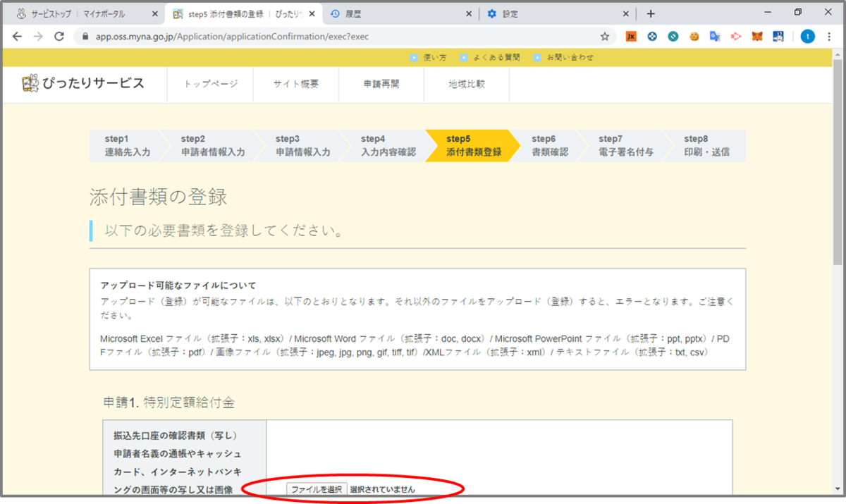Open the orange Jx extension icon
The image size is (846, 504).
point(631,36)
